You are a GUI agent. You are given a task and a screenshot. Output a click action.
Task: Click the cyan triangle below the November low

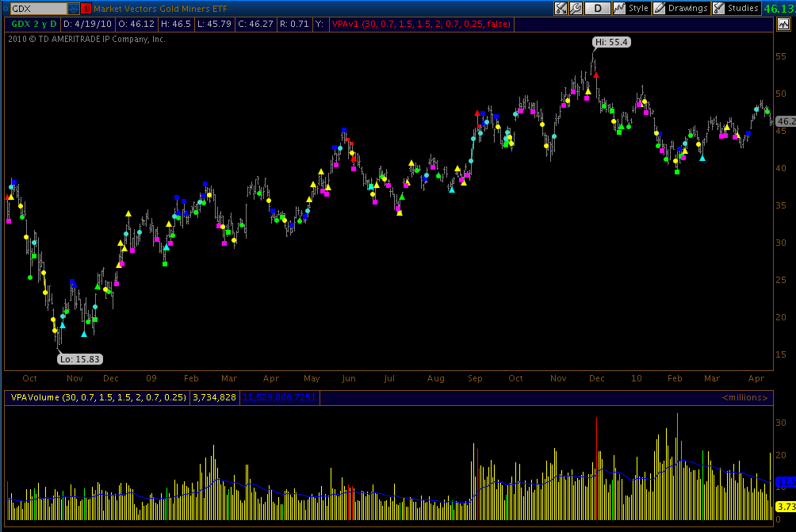pyautogui.click(x=84, y=334)
